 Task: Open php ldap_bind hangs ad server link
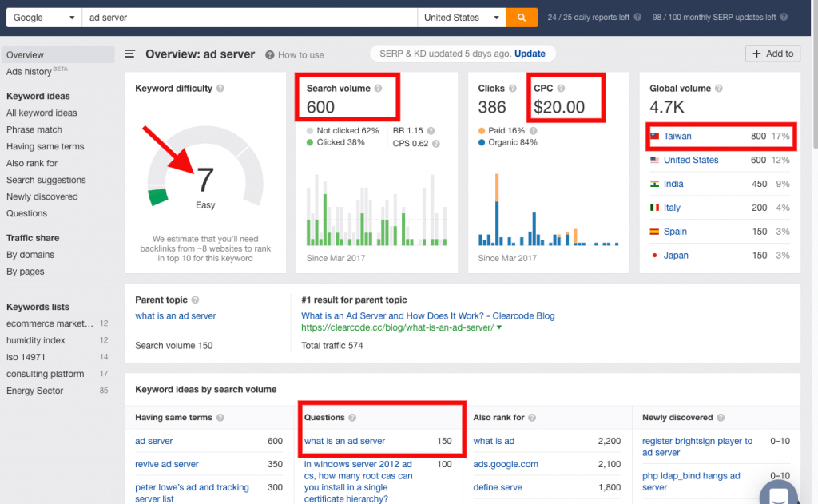tap(691, 482)
